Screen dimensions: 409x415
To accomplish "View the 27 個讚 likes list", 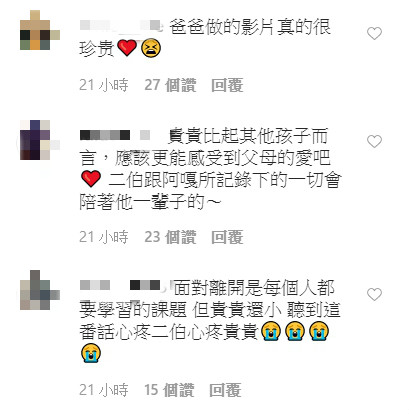I will click(x=170, y=85).
